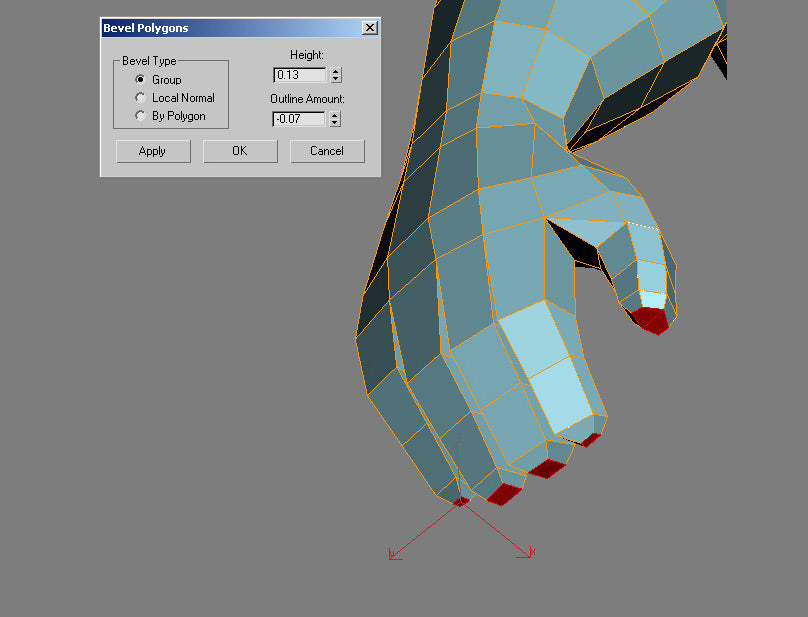Image resolution: width=808 pixels, height=617 pixels.
Task: Increase Height with spinner up arrow
Action: pyautogui.click(x=335, y=71)
